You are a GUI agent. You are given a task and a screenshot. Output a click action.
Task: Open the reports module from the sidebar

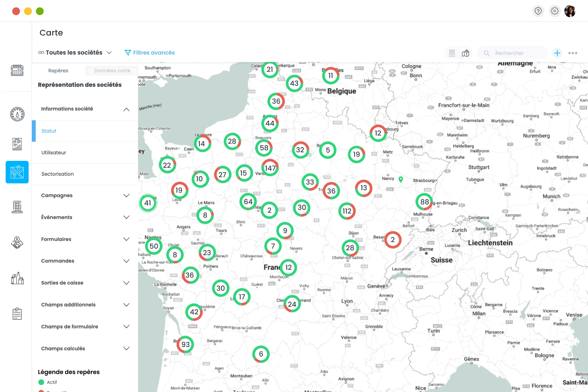pos(17,144)
